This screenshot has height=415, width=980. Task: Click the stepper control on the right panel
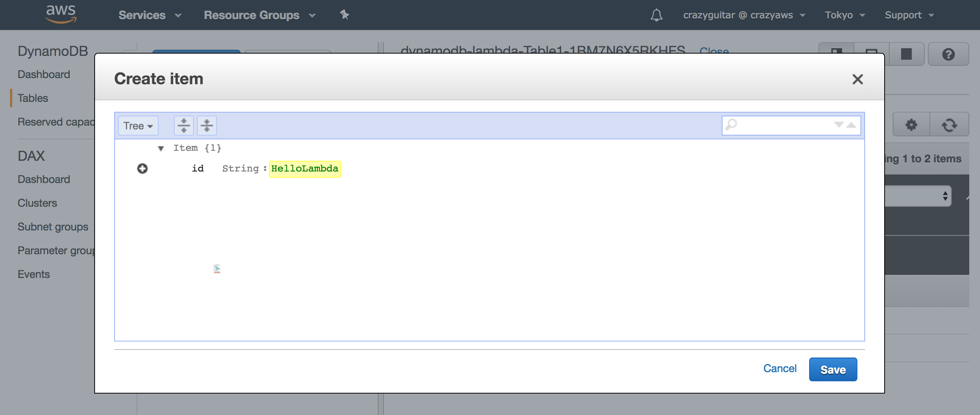click(945, 196)
